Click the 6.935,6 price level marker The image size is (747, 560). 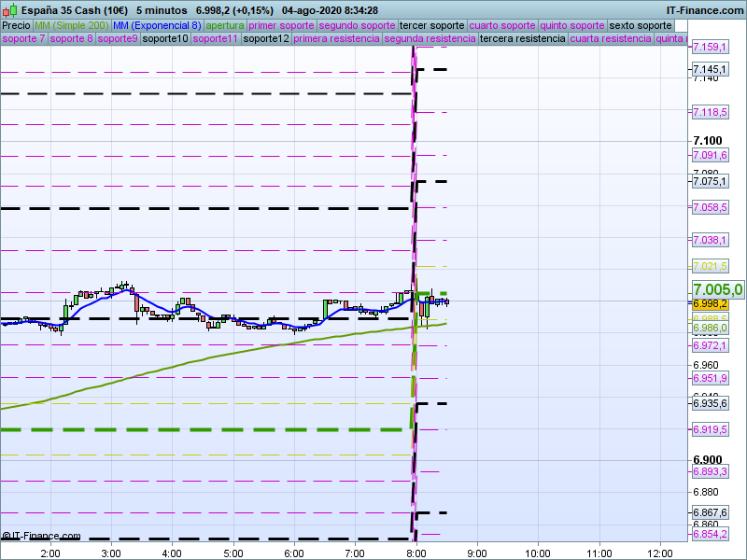click(x=710, y=403)
